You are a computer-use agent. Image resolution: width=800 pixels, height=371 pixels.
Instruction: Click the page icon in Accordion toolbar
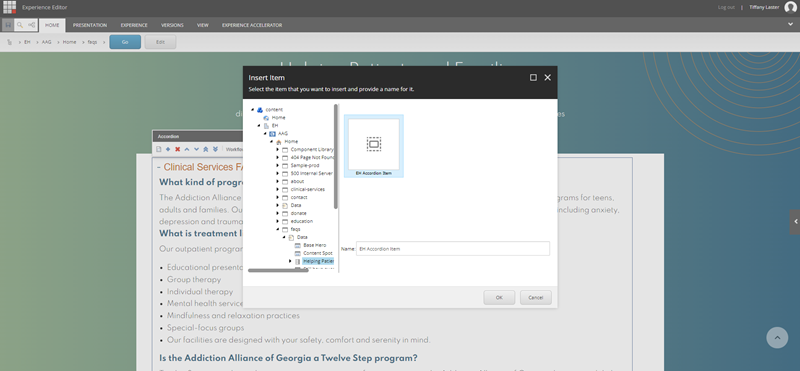[159, 149]
